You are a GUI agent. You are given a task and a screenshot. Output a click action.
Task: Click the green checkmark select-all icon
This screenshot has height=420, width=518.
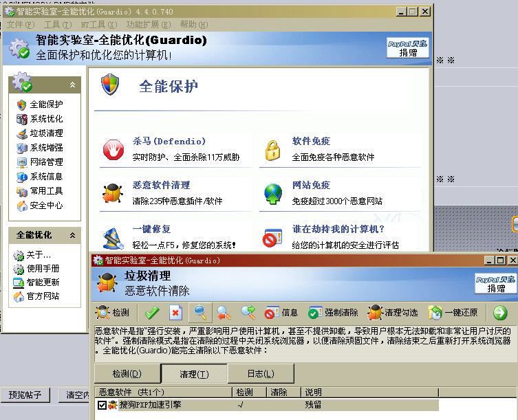click(x=152, y=313)
